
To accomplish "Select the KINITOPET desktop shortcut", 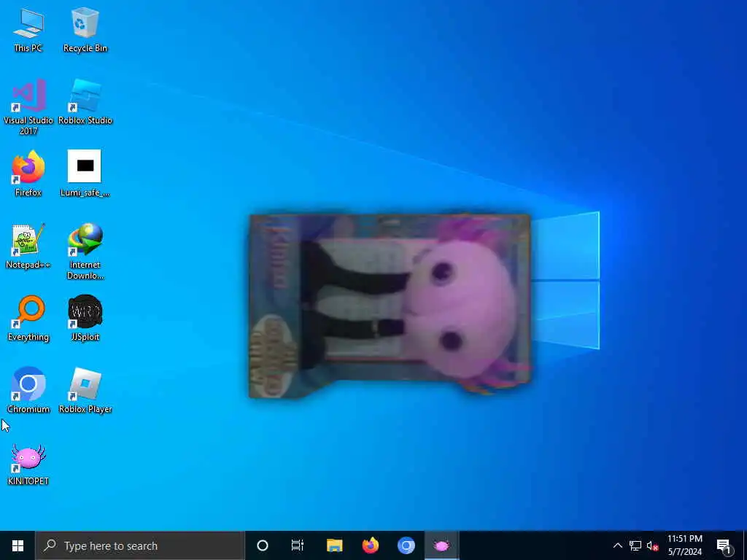I will pyautogui.click(x=28, y=464).
